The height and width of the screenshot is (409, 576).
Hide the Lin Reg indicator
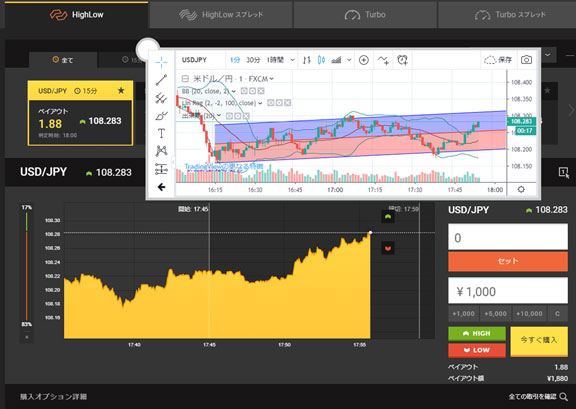[x=270, y=103]
